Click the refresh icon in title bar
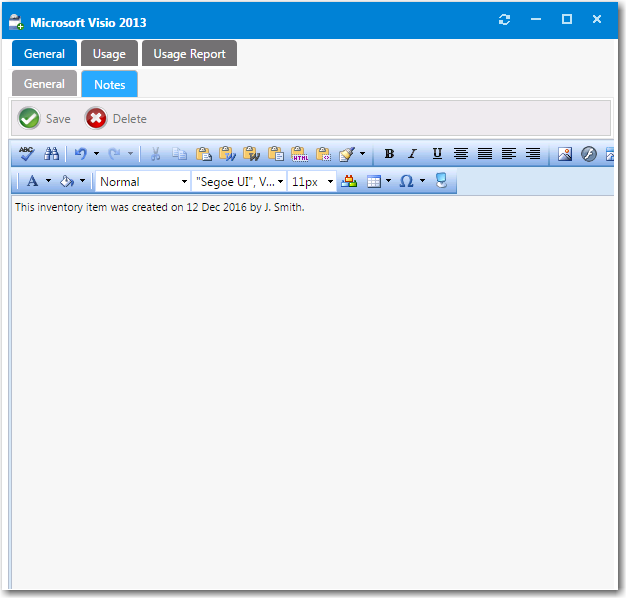The width and height of the screenshot is (626, 598). [x=505, y=20]
